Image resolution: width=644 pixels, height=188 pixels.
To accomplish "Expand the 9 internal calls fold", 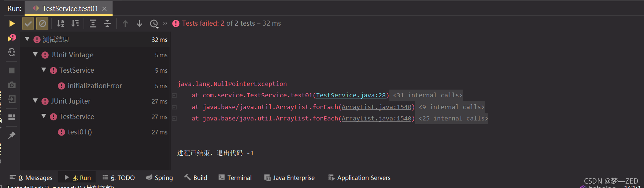I will pos(451,107).
